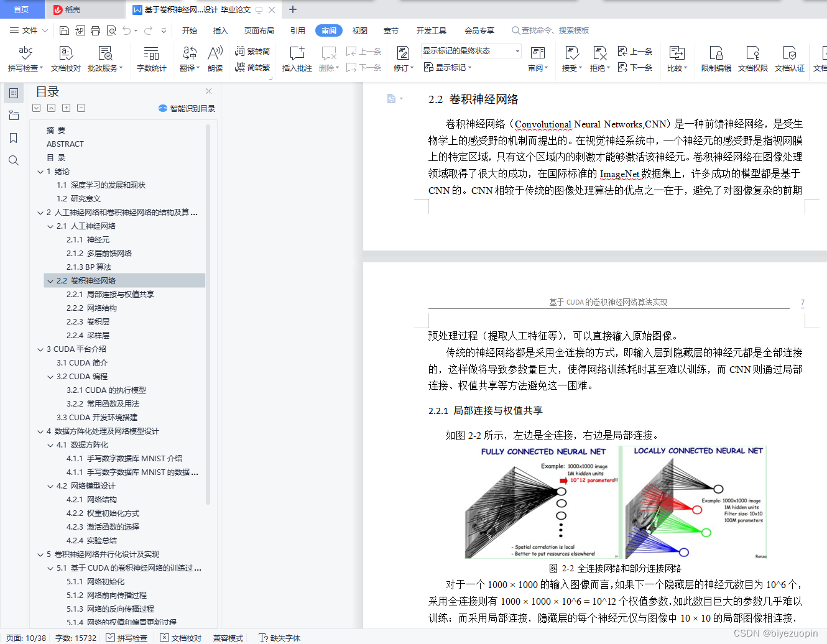The width and height of the screenshot is (827, 644).
Task: Go to 下一条 next change
Action: (635, 67)
